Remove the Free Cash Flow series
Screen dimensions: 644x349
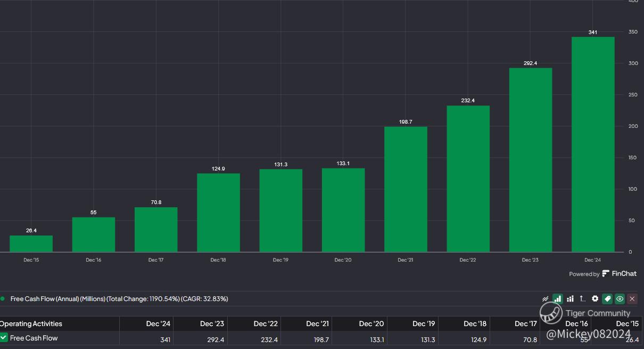click(x=632, y=299)
